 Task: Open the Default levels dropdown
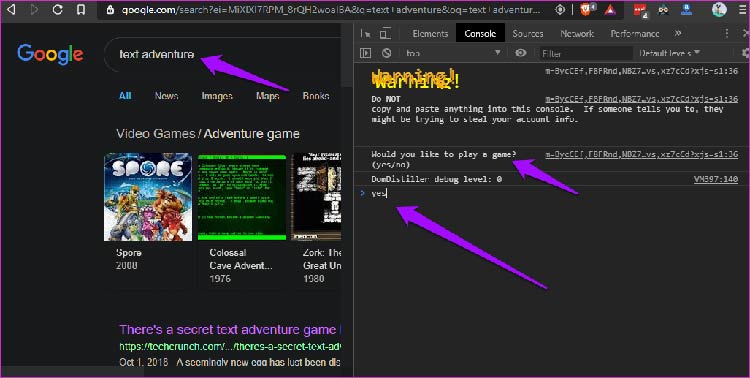[670, 53]
